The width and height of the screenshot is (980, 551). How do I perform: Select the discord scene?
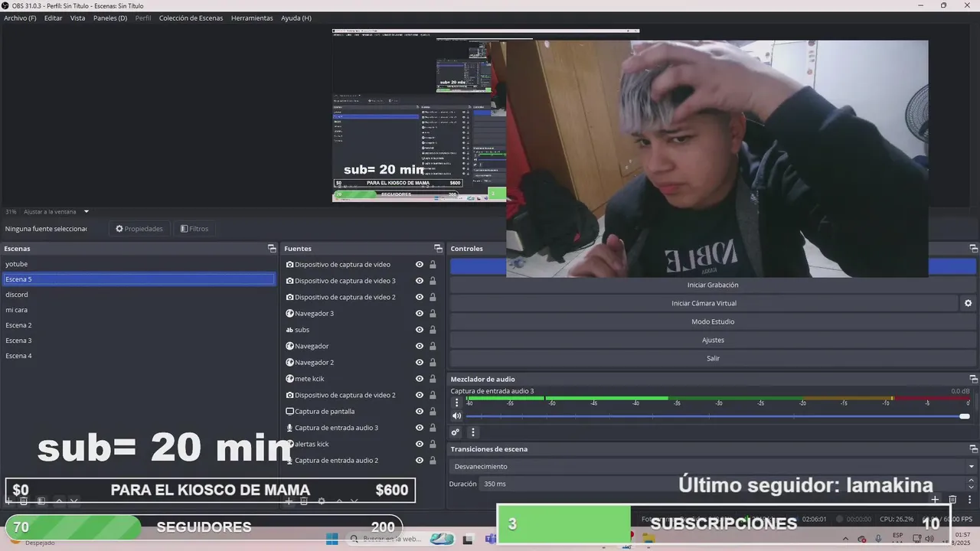[x=139, y=295]
